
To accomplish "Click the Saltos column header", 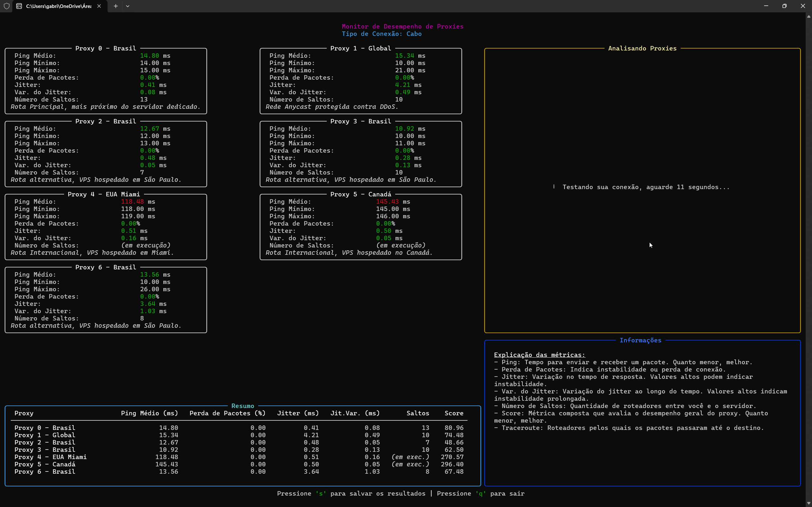I will point(418,413).
